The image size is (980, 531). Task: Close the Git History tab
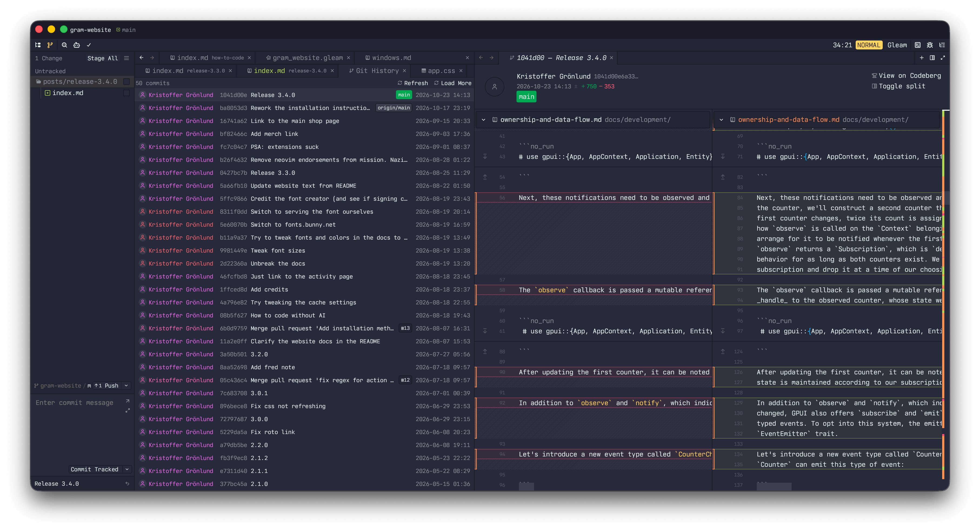click(x=404, y=71)
